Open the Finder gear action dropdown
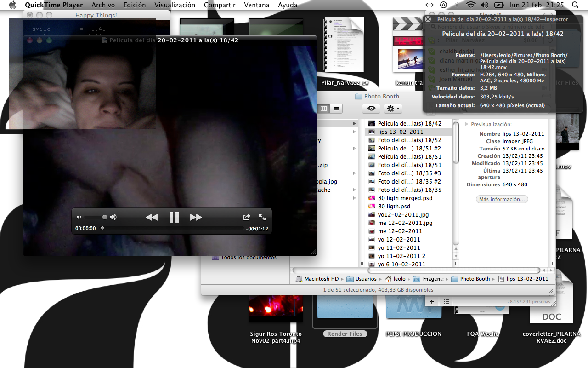 pyautogui.click(x=393, y=109)
